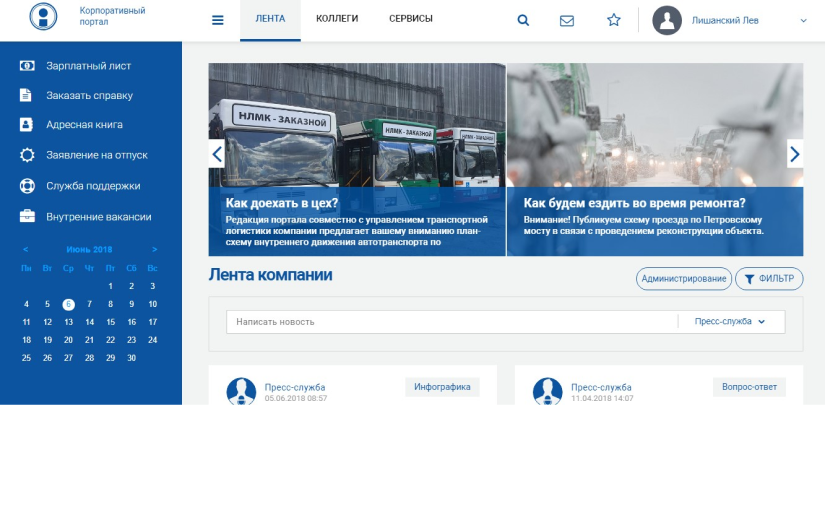825x525 pixels.
Task: Click Пресс-служба avatar on Вопрос-ответ post
Action: tap(548, 391)
